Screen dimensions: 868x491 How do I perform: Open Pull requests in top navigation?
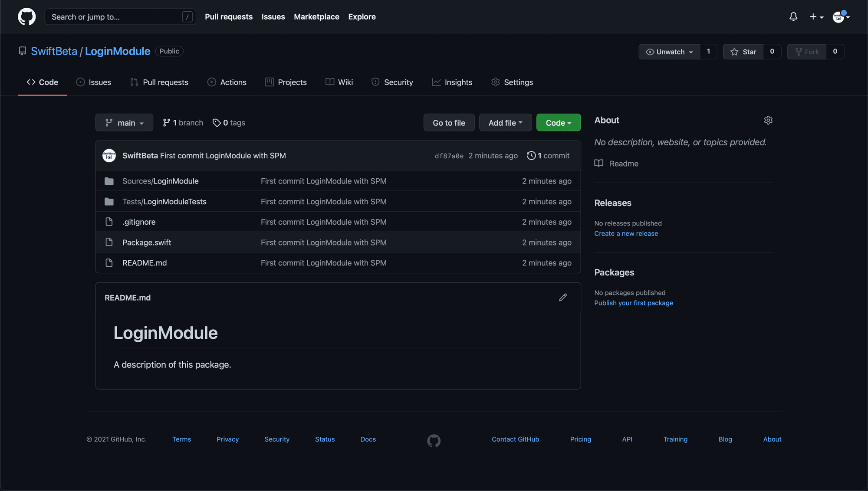point(229,16)
